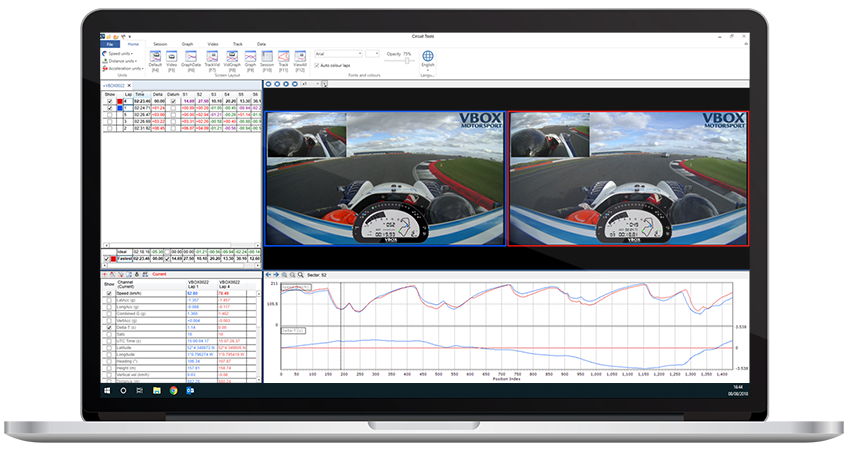Image resolution: width=850 pixels, height=450 pixels.
Task: Click the last magnifier icon before Sector label
Action: pyautogui.click(x=300, y=275)
